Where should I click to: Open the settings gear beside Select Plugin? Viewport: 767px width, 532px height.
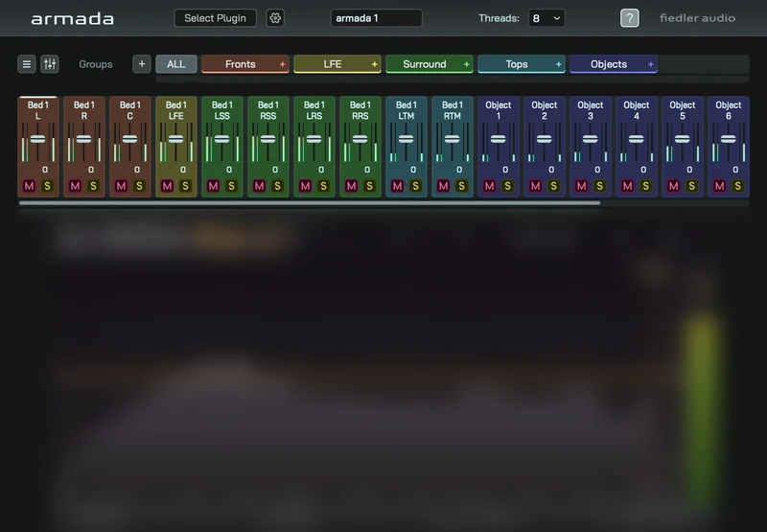(275, 18)
